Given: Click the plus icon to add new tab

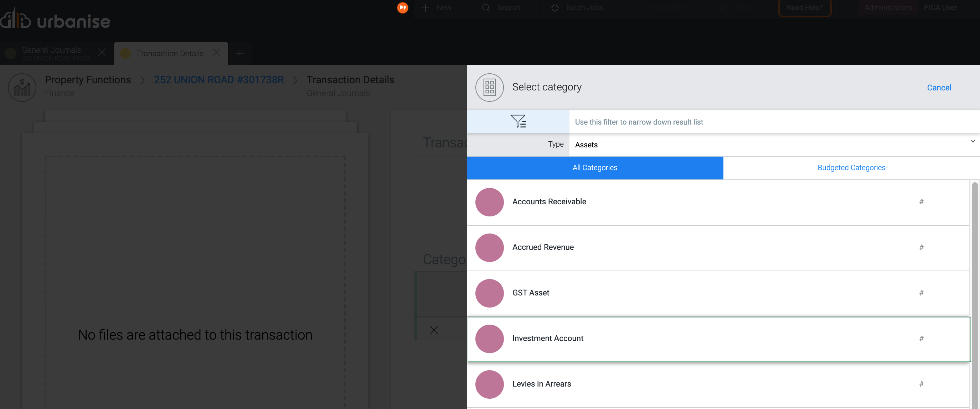Looking at the screenshot, I should pyautogui.click(x=240, y=54).
